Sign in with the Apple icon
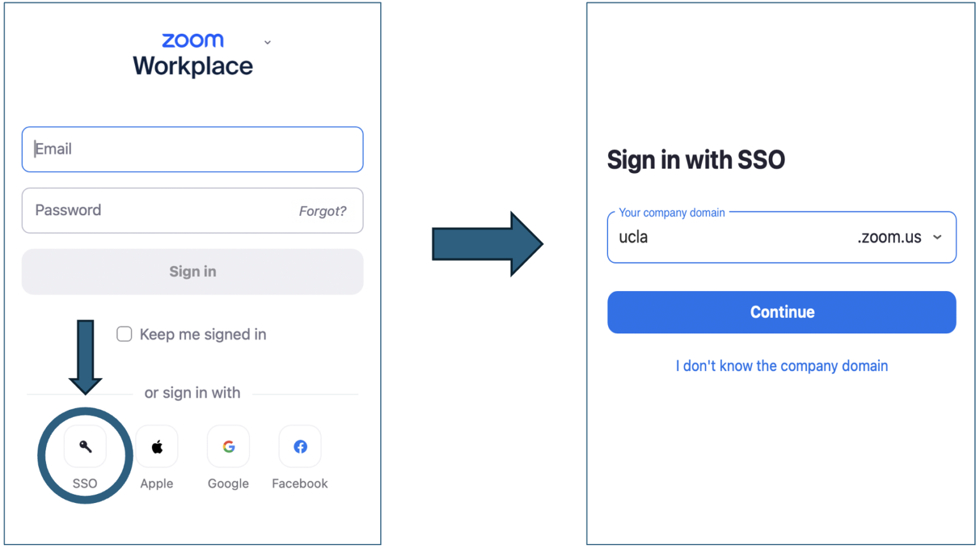980x549 pixels. pyautogui.click(x=157, y=446)
